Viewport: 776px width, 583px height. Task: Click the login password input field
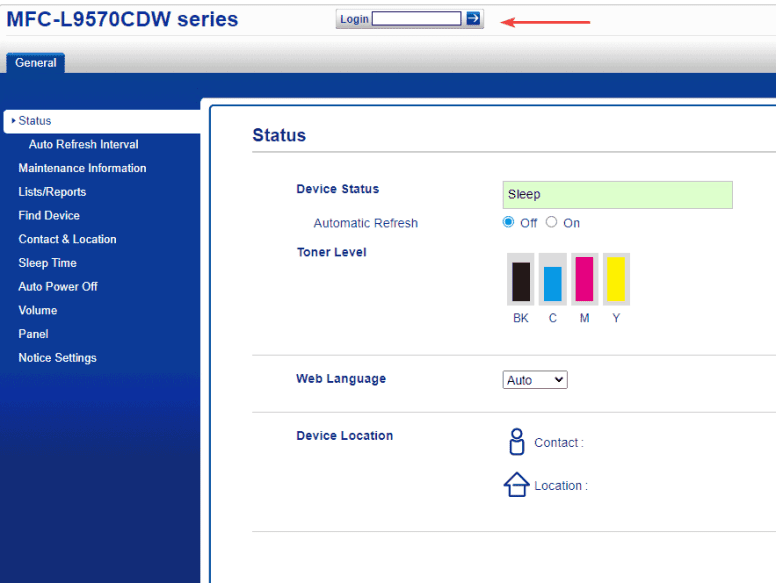point(416,19)
